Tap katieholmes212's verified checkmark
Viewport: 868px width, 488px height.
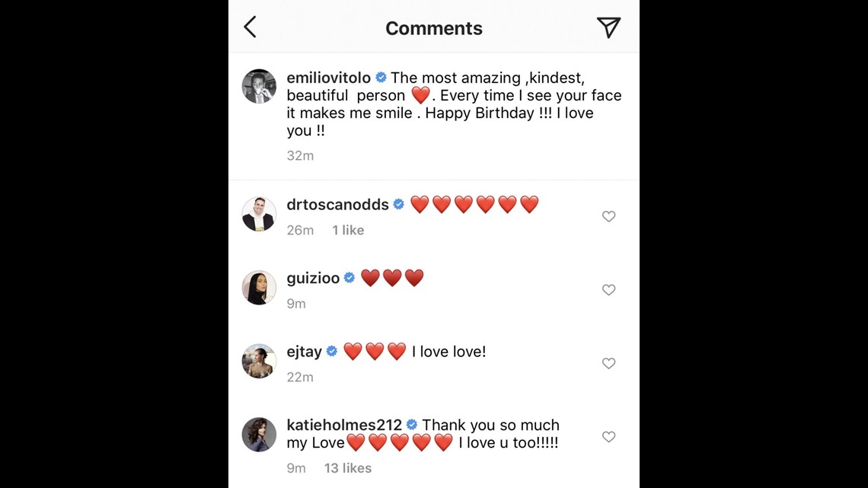pos(412,425)
